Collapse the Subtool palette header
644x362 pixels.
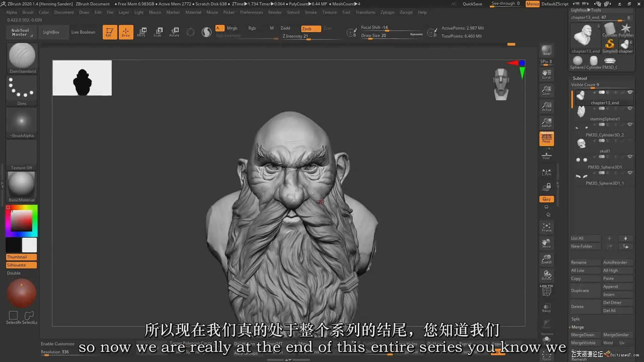tap(580, 78)
